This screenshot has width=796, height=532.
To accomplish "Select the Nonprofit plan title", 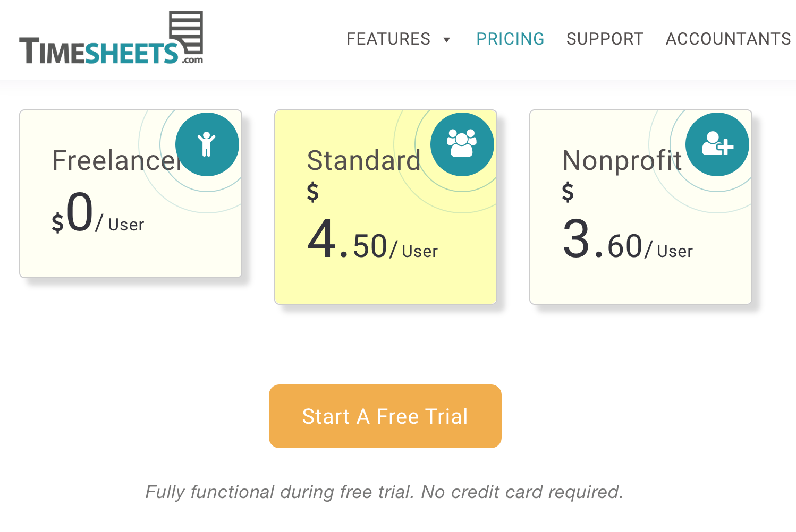I will (x=622, y=160).
